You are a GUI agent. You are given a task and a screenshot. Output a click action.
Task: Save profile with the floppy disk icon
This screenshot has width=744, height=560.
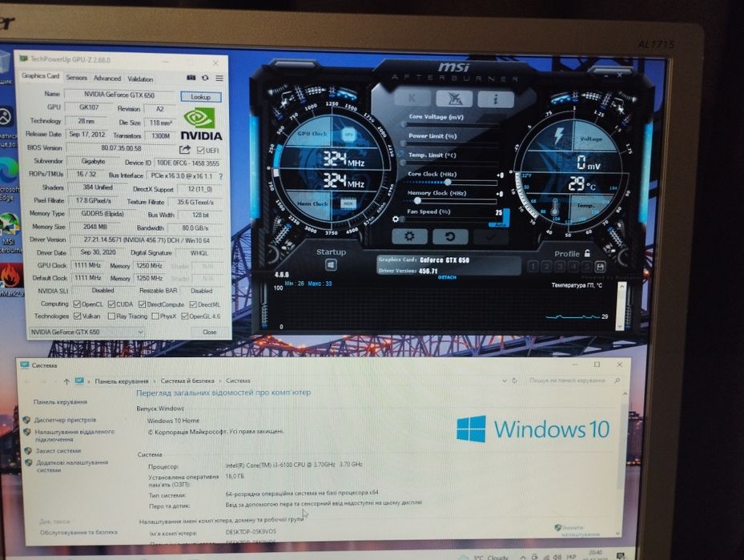600,267
